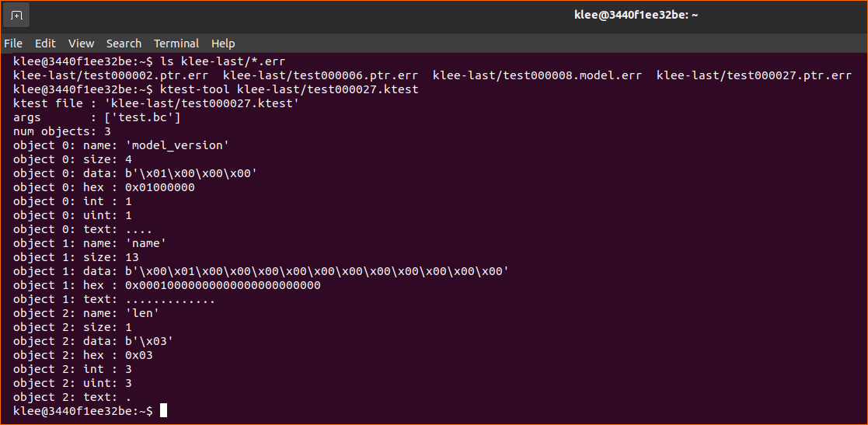The image size is (868, 425).
Task: Click the 'num objects: 3' line
Action: click(x=62, y=131)
